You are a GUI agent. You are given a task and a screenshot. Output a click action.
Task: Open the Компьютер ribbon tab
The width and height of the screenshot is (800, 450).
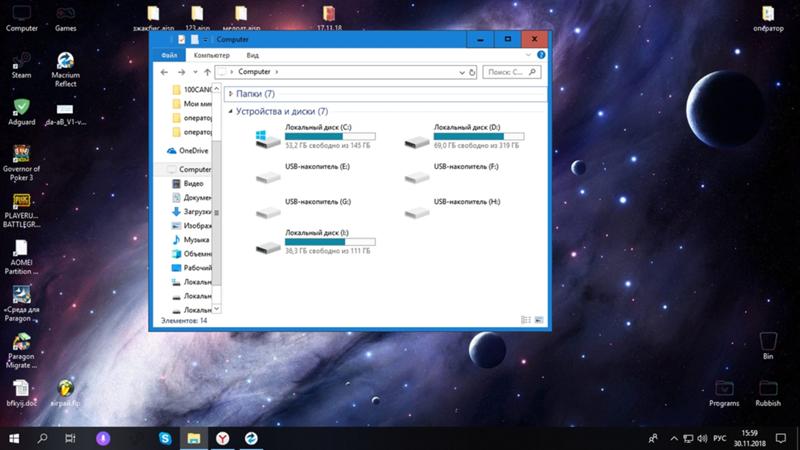coord(211,55)
